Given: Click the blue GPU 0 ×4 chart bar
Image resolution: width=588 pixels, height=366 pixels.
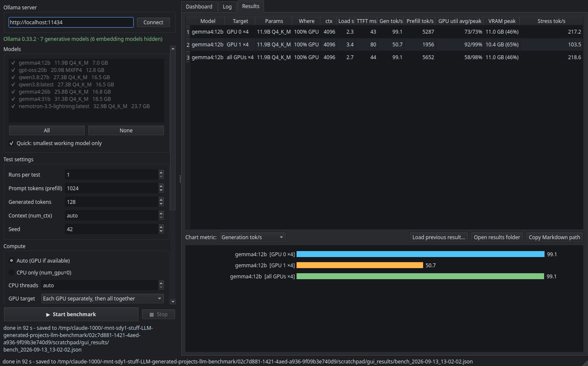Looking at the screenshot, I should coord(421,254).
